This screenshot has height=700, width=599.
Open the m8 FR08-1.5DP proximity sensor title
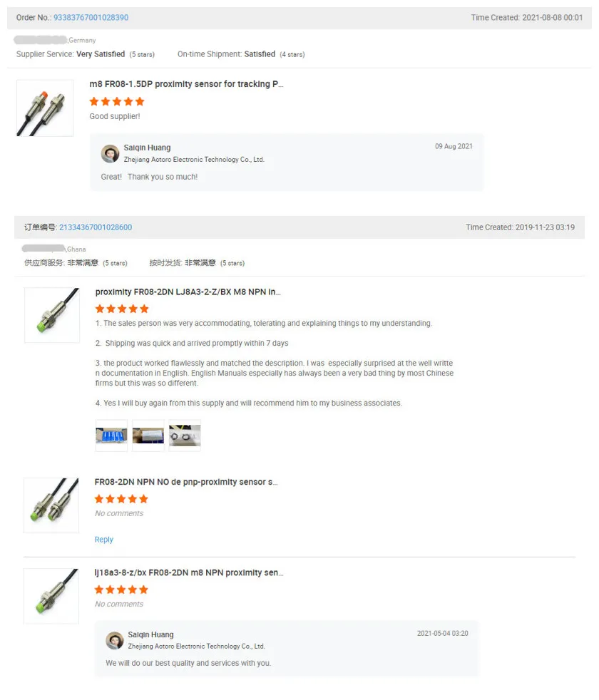coord(186,84)
